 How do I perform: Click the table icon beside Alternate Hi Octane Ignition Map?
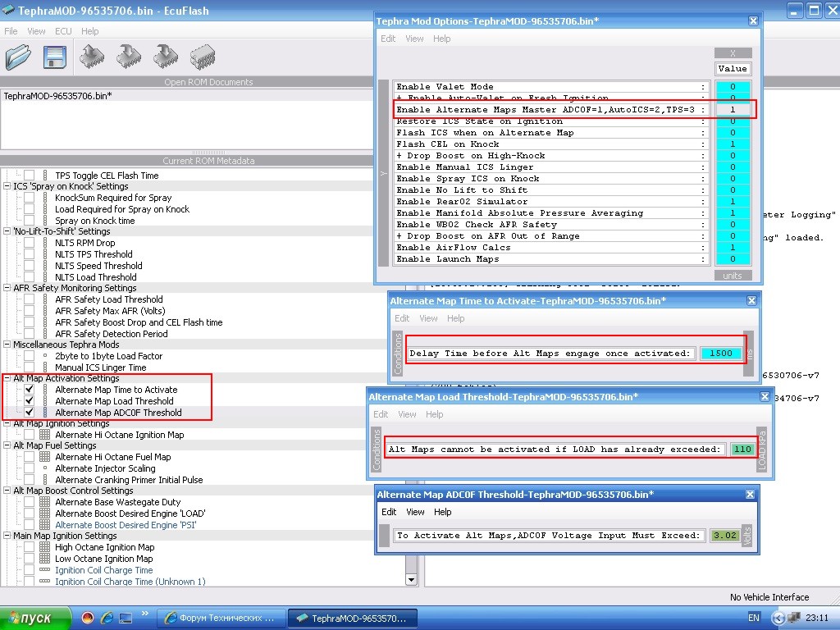click(45, 435)
